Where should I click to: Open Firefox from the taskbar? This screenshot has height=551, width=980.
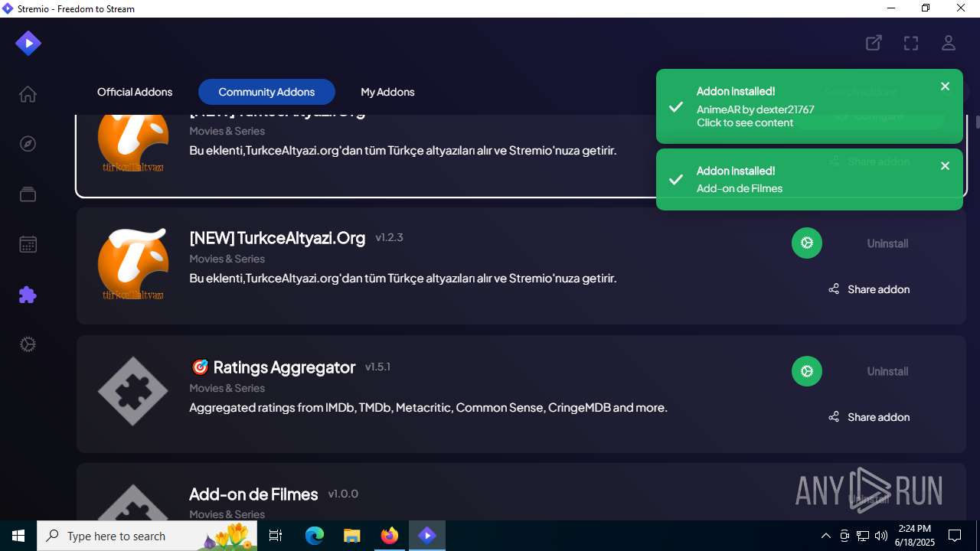click(389, 536)
